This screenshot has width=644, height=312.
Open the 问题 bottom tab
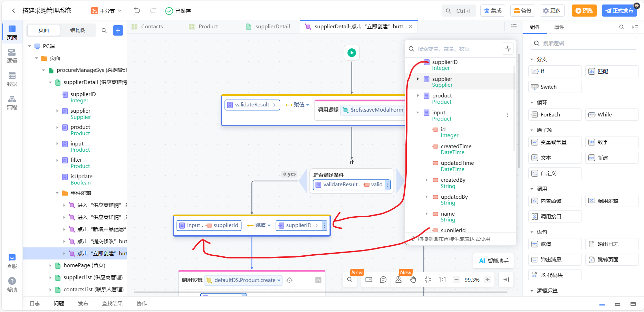pos(59,304)
